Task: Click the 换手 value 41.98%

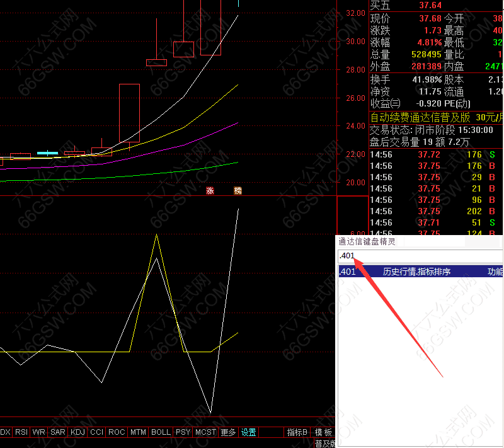Action: 427,79
